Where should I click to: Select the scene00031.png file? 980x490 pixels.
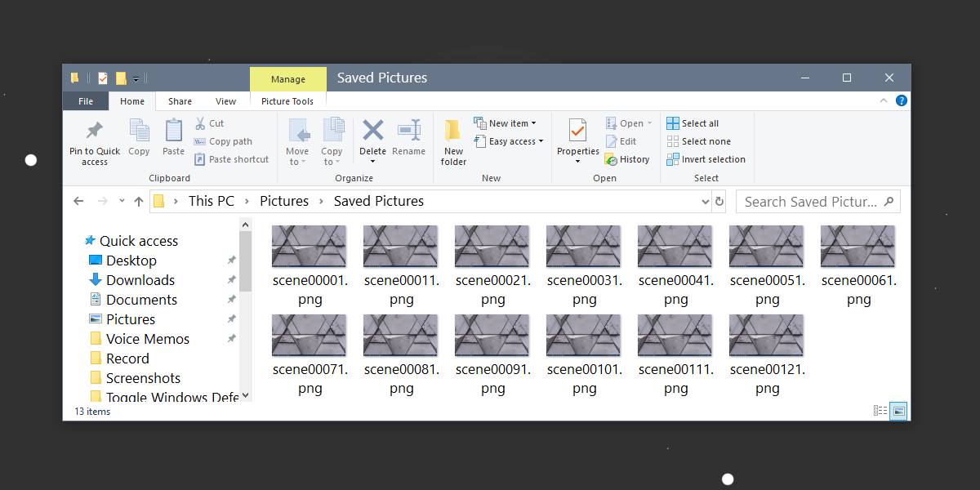(584, 265)
